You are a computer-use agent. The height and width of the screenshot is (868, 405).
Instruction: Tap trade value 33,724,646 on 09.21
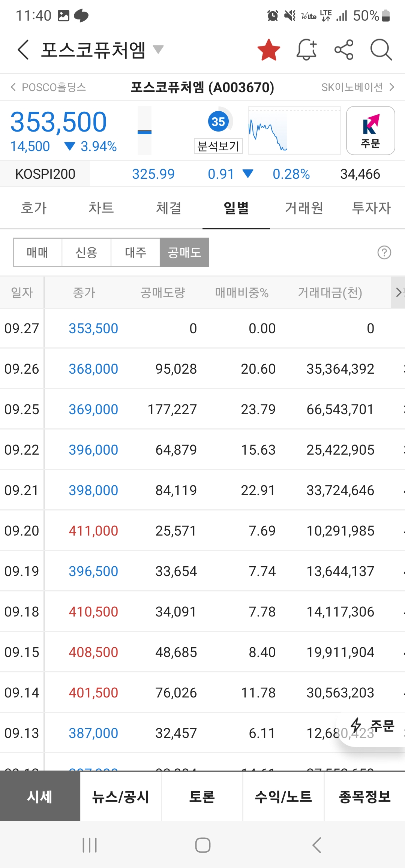(x=340, y=490)
